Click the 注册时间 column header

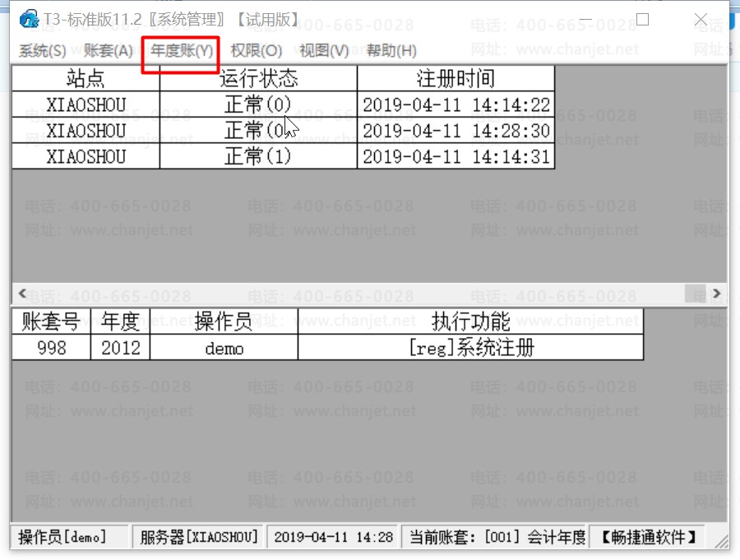[x=456, y=77]
